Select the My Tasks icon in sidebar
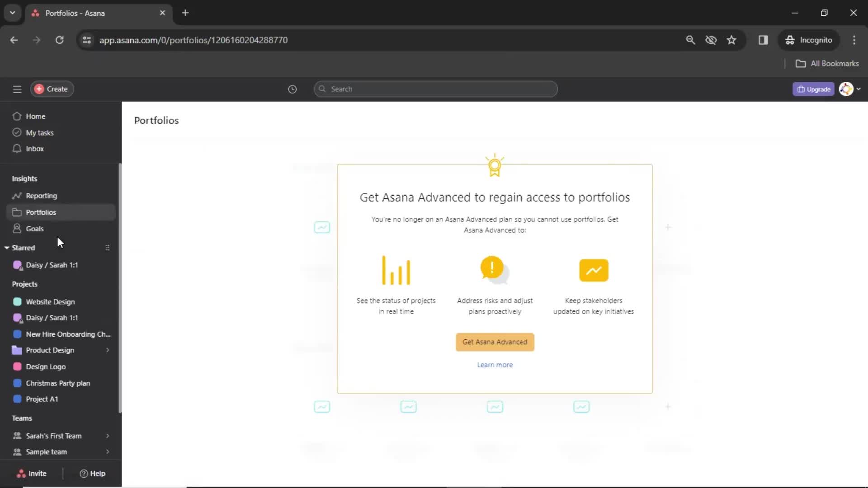The image size is (868, 488). (x=17, y=132)
